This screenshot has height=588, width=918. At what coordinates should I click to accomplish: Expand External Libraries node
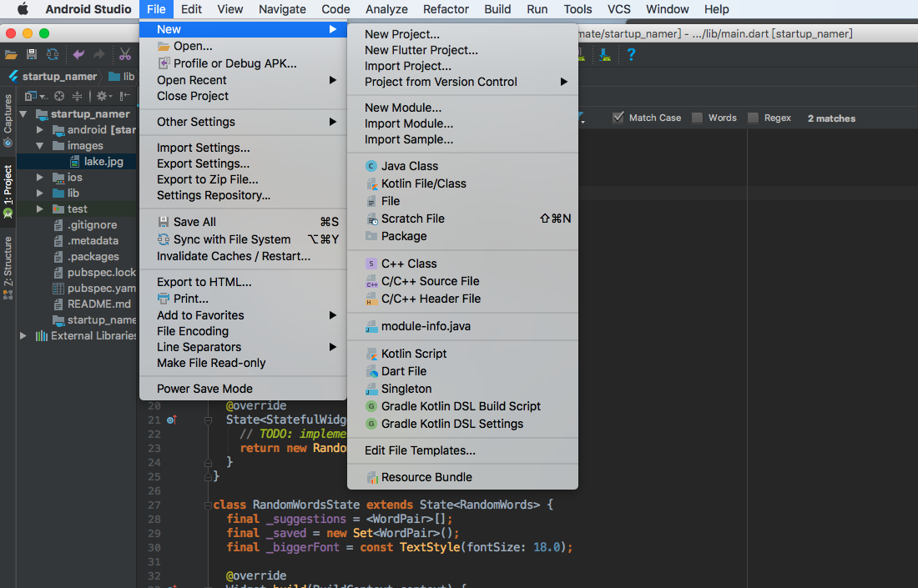pyautogui.click(x=23, y=336)
